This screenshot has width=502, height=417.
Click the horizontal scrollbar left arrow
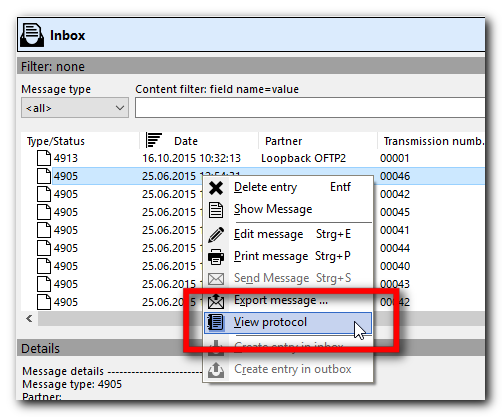point(29,319)
